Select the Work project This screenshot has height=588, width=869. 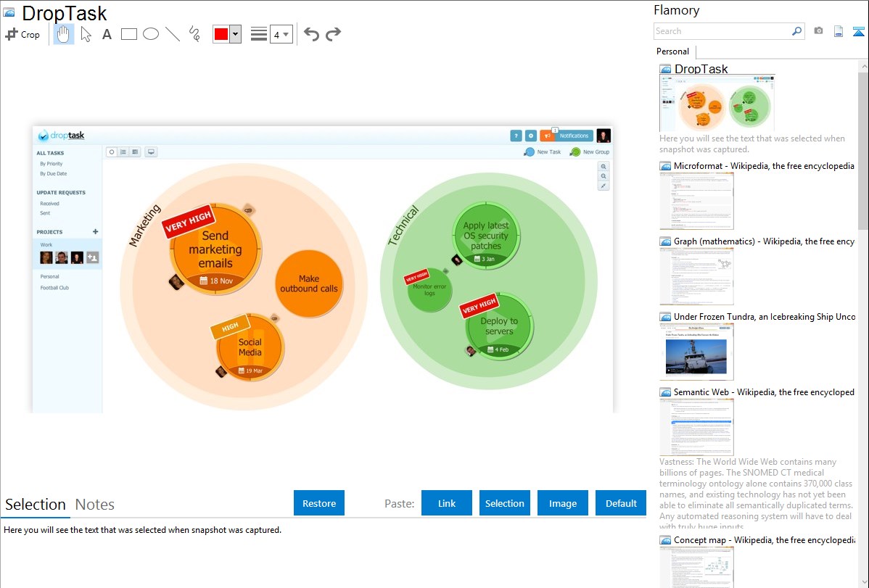tap(46, 245)
